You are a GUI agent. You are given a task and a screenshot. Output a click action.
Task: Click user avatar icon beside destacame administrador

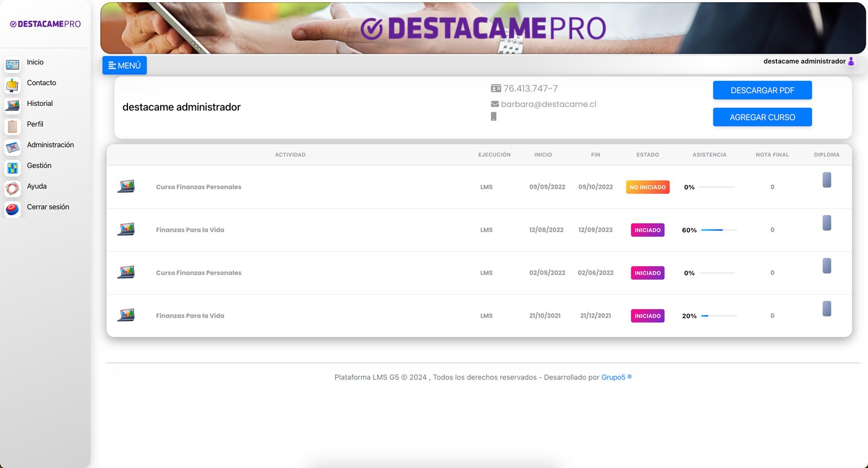(x=851, y=61)
